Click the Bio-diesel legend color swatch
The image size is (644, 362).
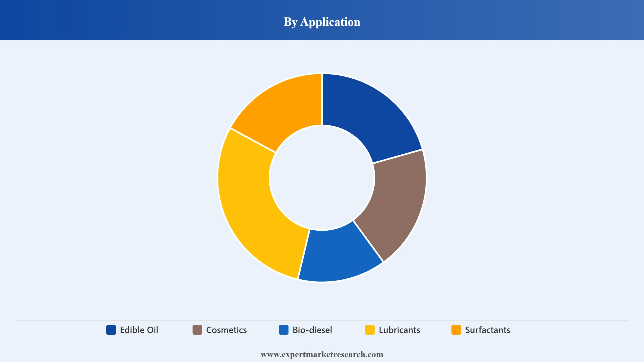284,330
